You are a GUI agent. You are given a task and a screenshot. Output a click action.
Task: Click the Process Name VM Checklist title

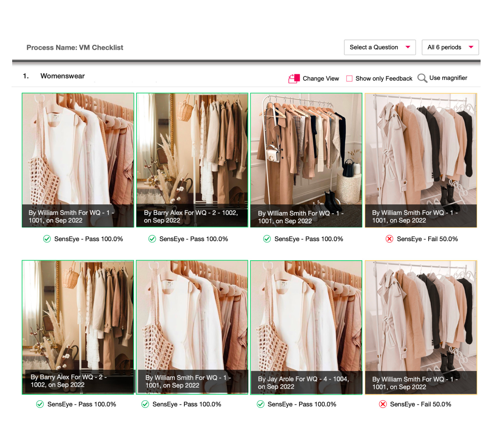point(75,48)
